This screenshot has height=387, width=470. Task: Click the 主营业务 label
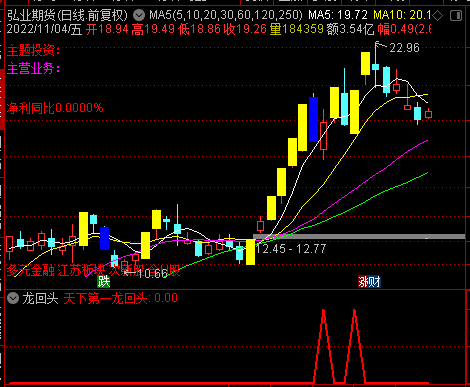pyautogui.click(x=33, y=69)
